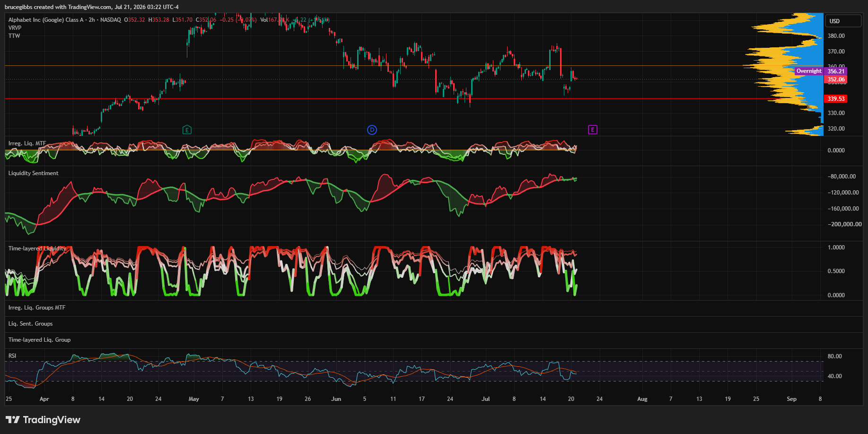The image size is (868, 434).
Task: Click the 330.00 price scale value
Action: click(836, 113)
